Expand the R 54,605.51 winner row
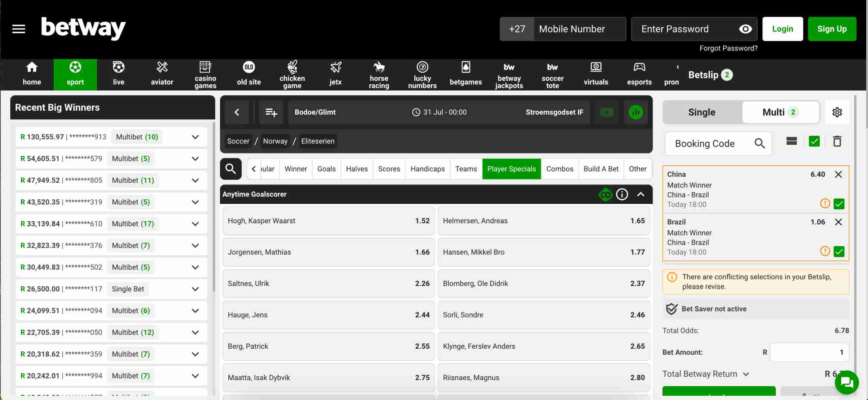The image size is (868, 400). 195,159
